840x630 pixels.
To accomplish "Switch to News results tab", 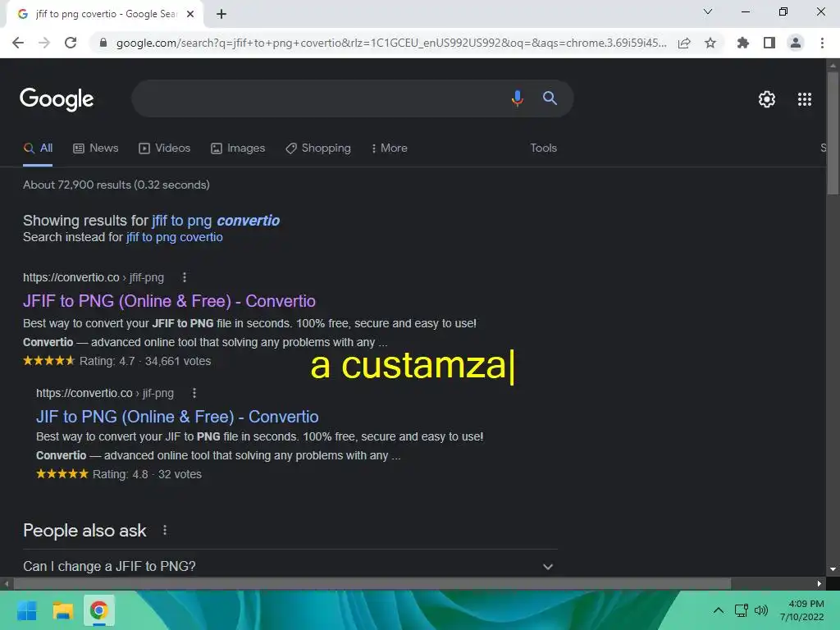I will 96,148.
